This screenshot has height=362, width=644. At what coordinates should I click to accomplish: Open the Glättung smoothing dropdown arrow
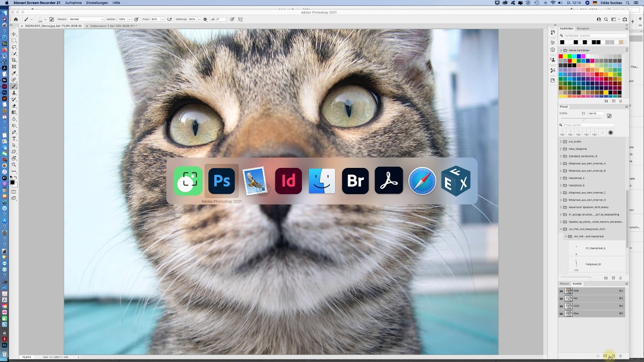(x=199, y=19)
